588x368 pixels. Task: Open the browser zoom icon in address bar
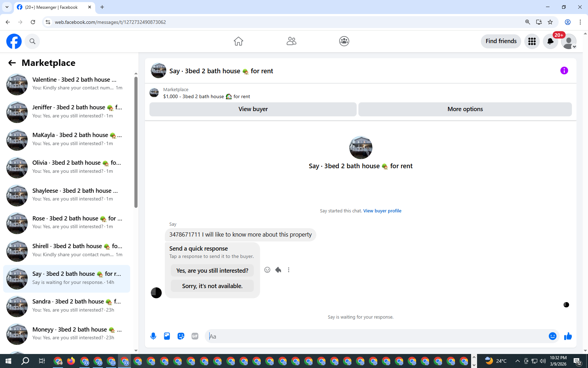click(527, 22)
